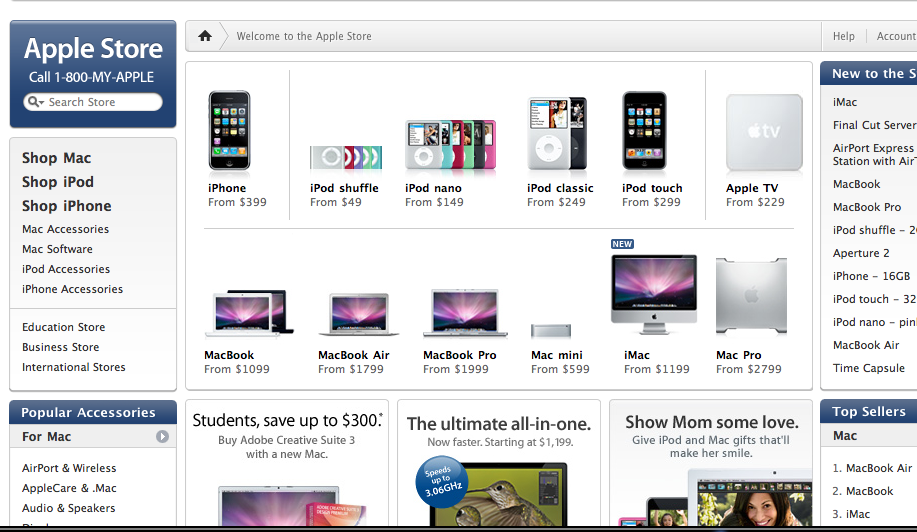Click Welcome to the Apple Store breadcrumb
The height and width of the screenshot is (532, 917).
[304, 36]
